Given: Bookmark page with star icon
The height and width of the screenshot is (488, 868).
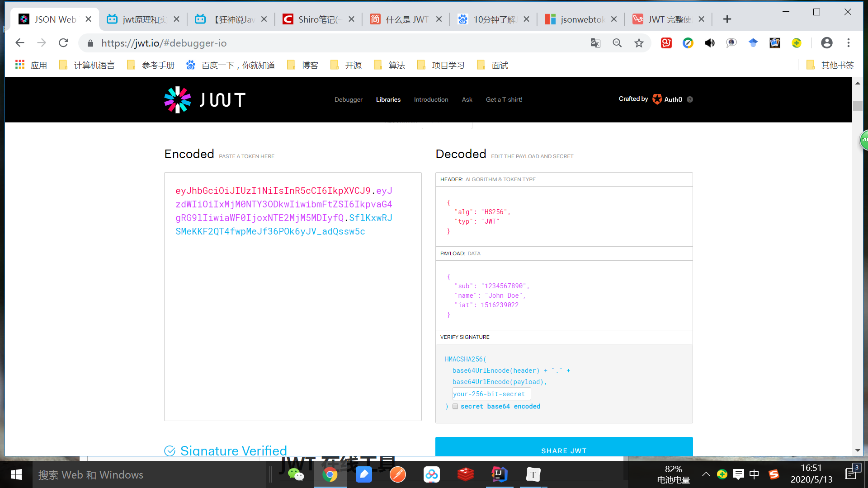Looking at the screenshot, I should [x=639, y=43].
